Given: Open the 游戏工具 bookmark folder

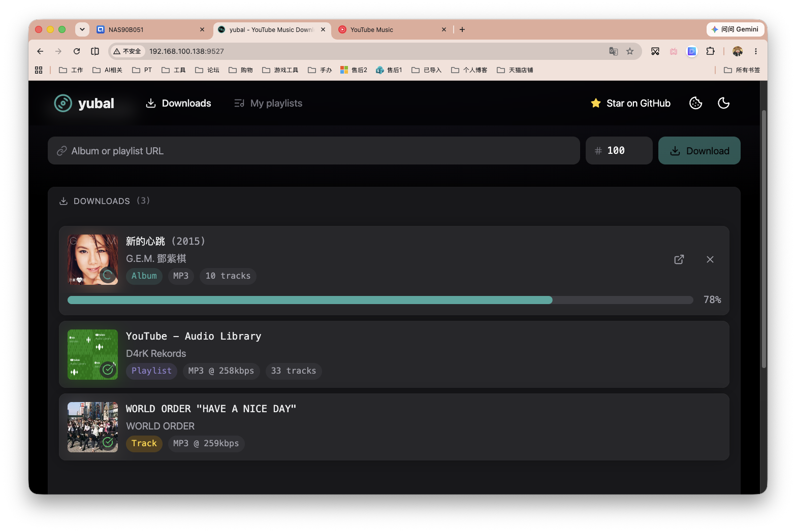Looking at the screenshot, I should pyautogui.click(x=280, y=70).
